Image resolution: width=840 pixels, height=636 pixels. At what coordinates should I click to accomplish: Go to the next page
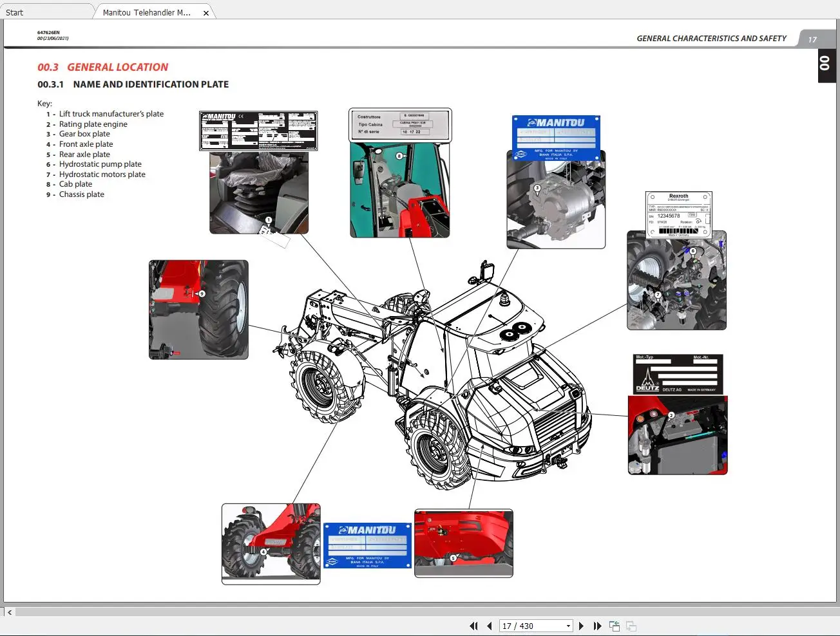pyautogui.click(x=581, y=626)
